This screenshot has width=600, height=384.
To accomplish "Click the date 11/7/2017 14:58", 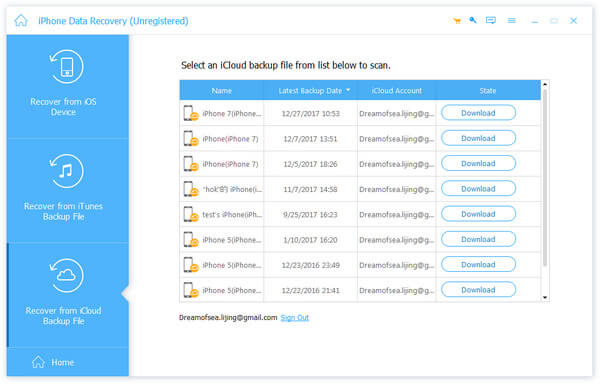I will [310, 189].
